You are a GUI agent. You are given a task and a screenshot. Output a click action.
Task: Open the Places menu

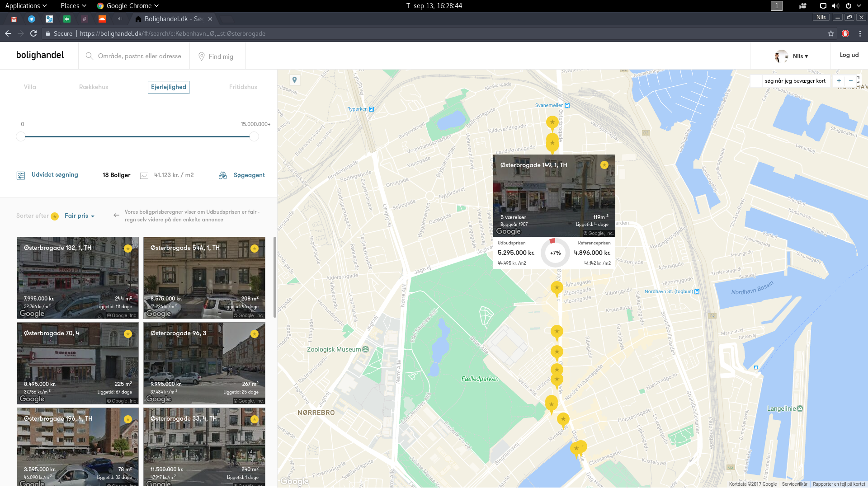73,6
